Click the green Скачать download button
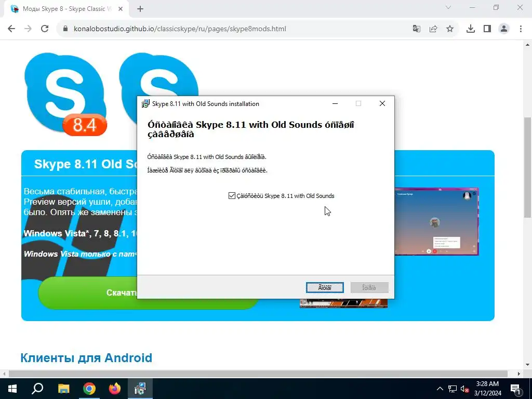Screen dimensions: 532x399 point(88,293)
